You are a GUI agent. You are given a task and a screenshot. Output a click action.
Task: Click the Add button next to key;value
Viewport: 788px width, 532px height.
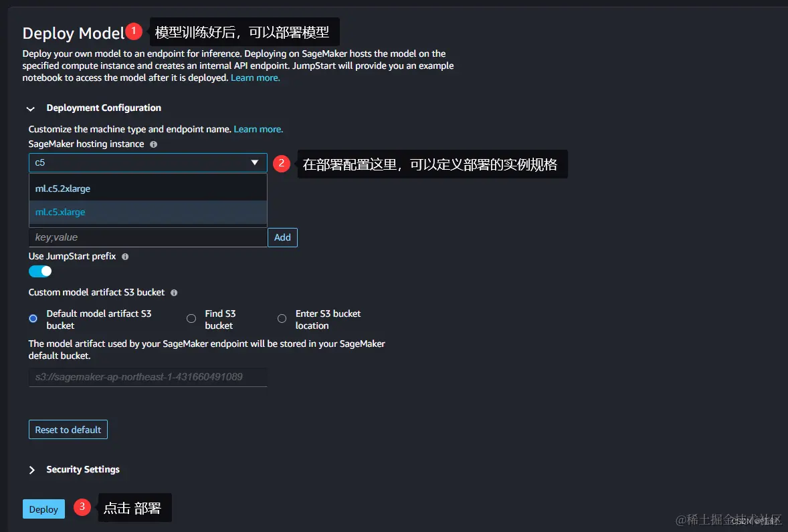pyautogui.click(x=282, y=237)
